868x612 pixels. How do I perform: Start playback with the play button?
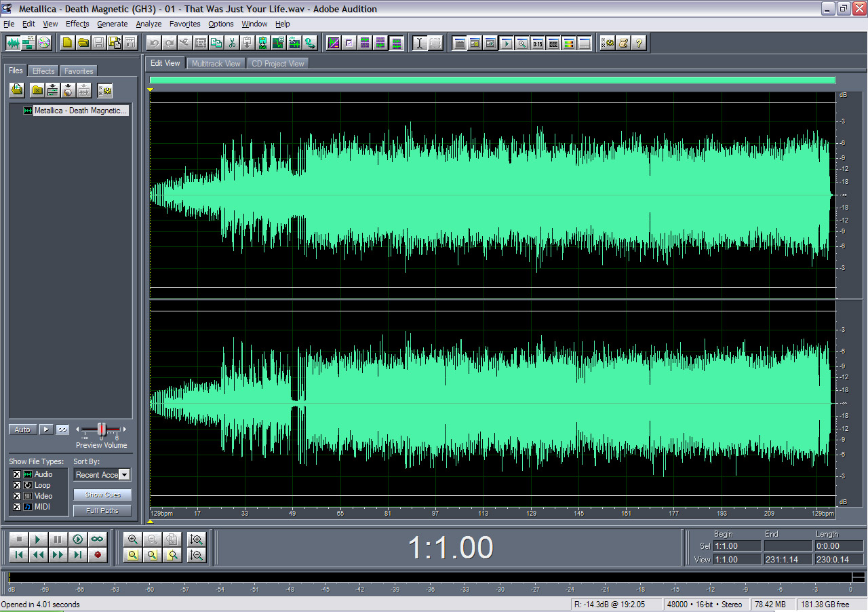[39, 539]
